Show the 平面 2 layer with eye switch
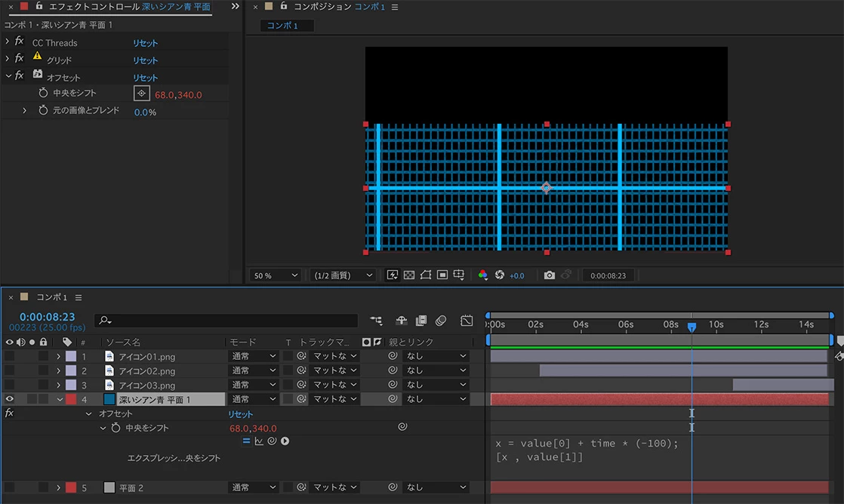 coord(9,487)
